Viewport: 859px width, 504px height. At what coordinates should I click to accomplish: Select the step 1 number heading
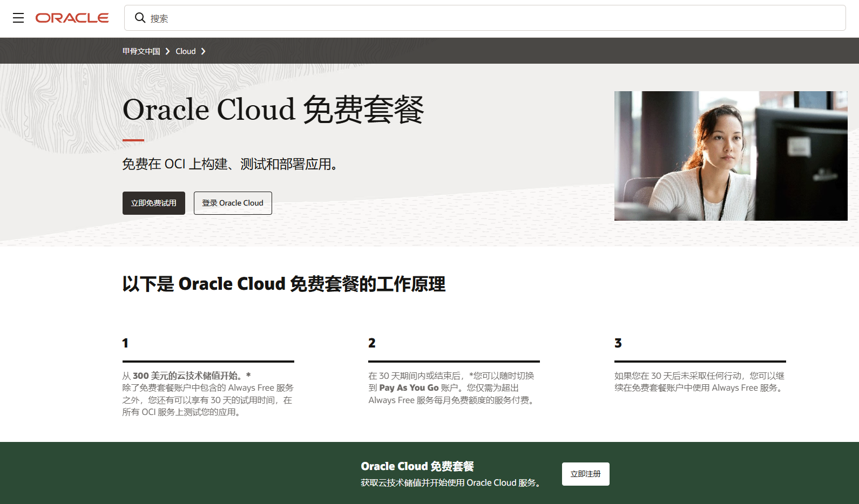pos(125,343)
